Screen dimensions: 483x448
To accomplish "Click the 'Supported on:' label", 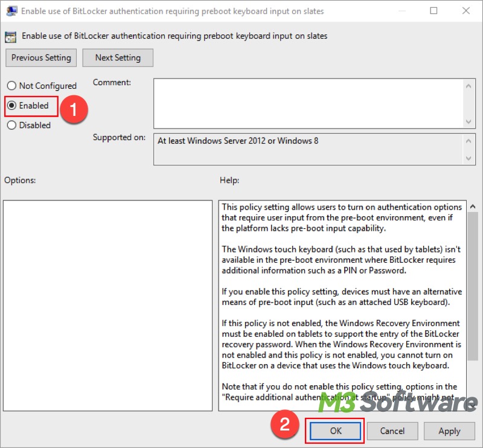I will [119, 137].
